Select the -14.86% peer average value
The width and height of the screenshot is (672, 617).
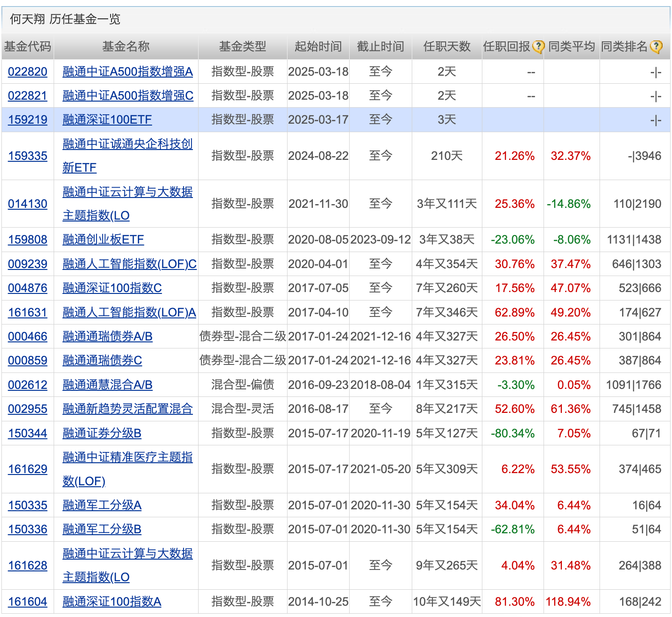click(568, 204)
